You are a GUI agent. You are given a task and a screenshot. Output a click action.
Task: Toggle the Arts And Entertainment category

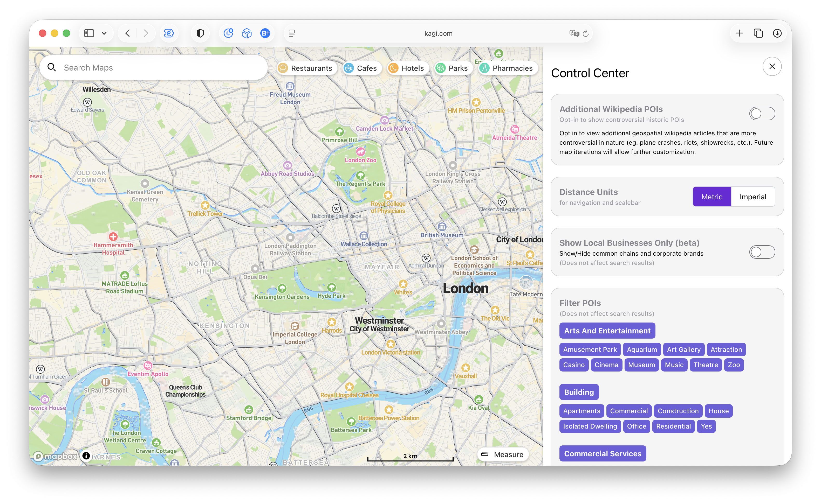(x=607, y=331)
